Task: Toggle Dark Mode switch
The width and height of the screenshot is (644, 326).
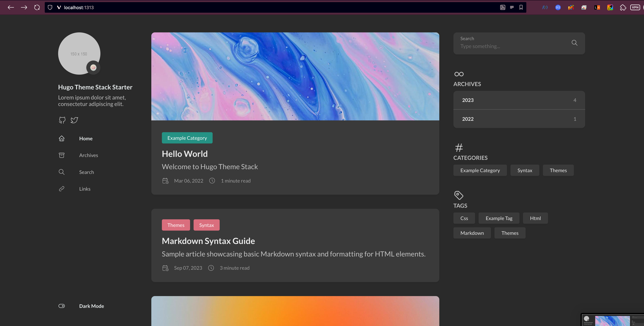Action: click(x=62, y=306)
